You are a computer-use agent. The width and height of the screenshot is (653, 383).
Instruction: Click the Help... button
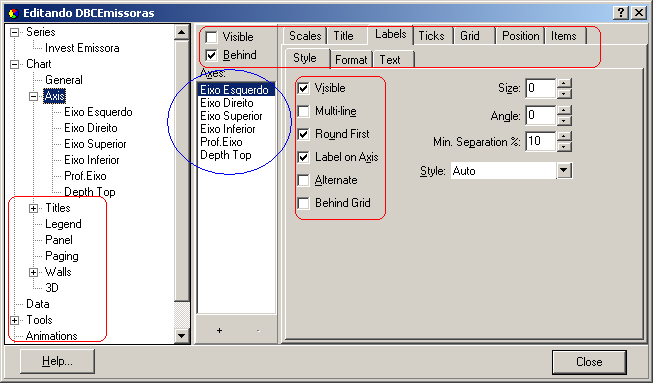click(57, 361)
